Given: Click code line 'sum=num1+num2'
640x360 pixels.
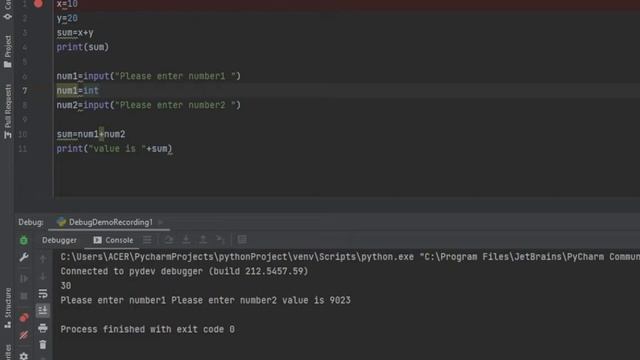Looking at the screenshot, I should point(91,134).
